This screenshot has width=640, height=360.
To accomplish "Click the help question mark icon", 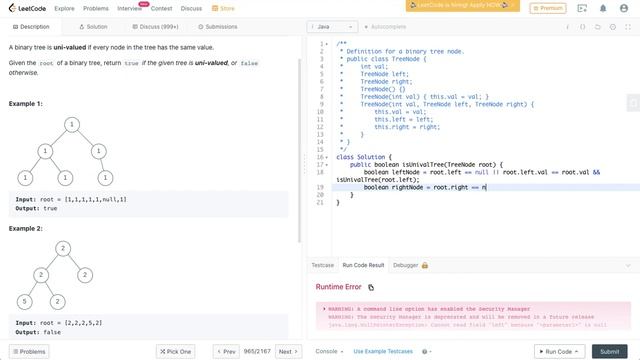I will (424, 351).
